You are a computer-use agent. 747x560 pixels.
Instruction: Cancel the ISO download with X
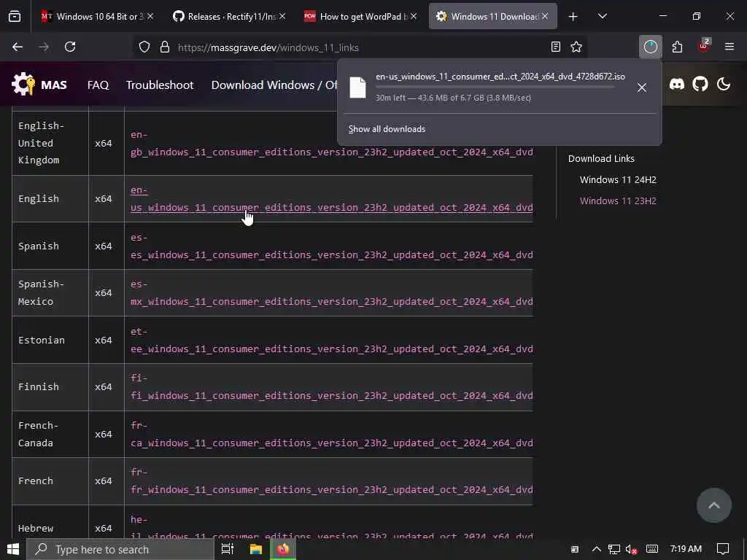(642, 87)
